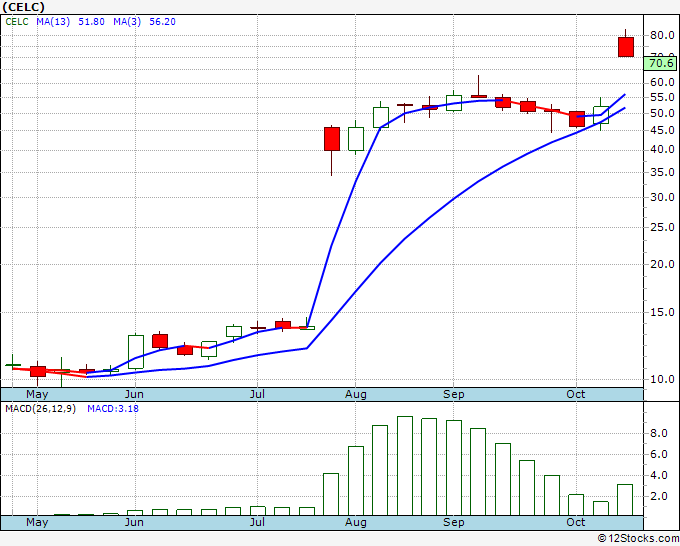Click the last MACD histogram bar
The width and height of the screenshot is (680, 546).
pyautogui.click(x=626, y=499)
